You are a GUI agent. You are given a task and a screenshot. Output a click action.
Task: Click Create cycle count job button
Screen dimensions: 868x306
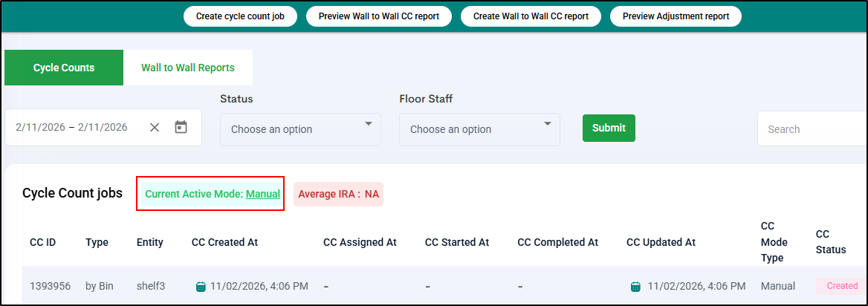click(240, 16)
